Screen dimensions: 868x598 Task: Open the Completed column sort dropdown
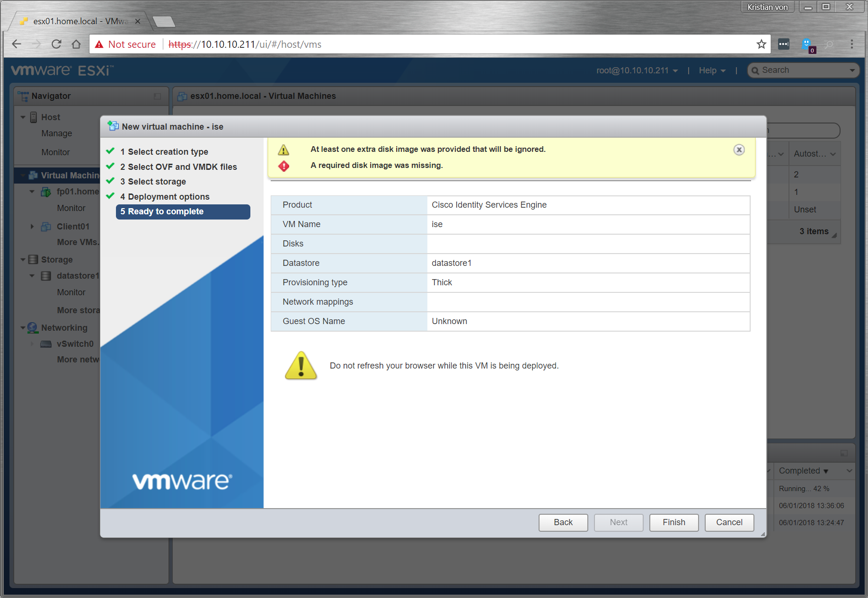[x=850, y=471]
